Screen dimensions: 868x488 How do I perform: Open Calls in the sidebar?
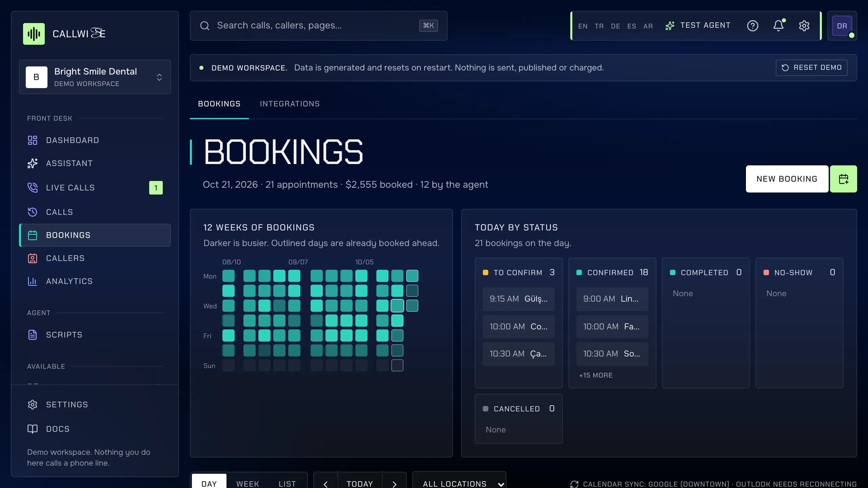pos(95,212)
